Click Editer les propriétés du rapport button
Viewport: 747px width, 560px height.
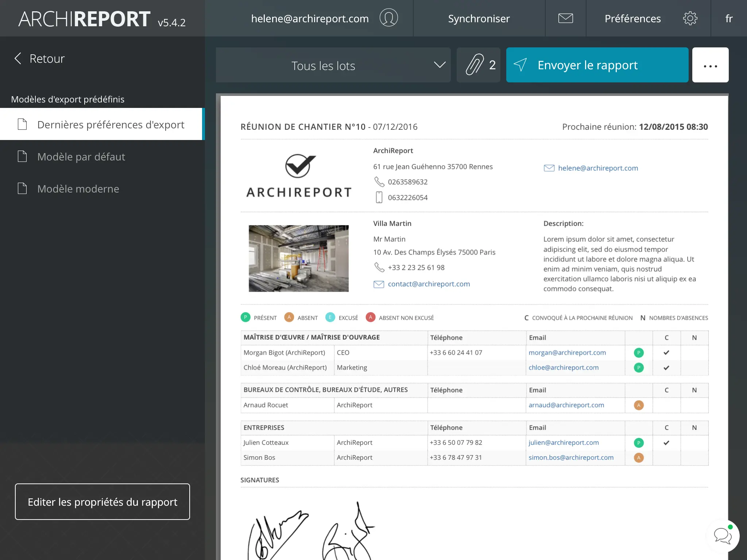point(102,502)
